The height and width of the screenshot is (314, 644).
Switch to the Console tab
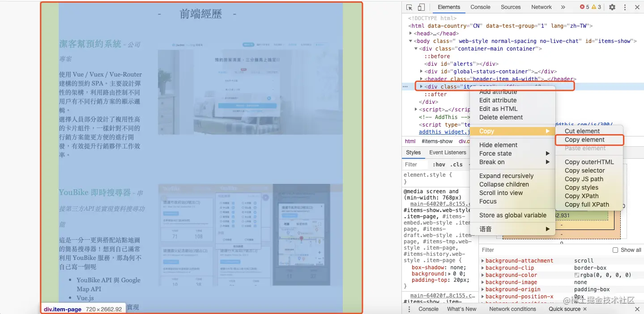coord(481,7)
